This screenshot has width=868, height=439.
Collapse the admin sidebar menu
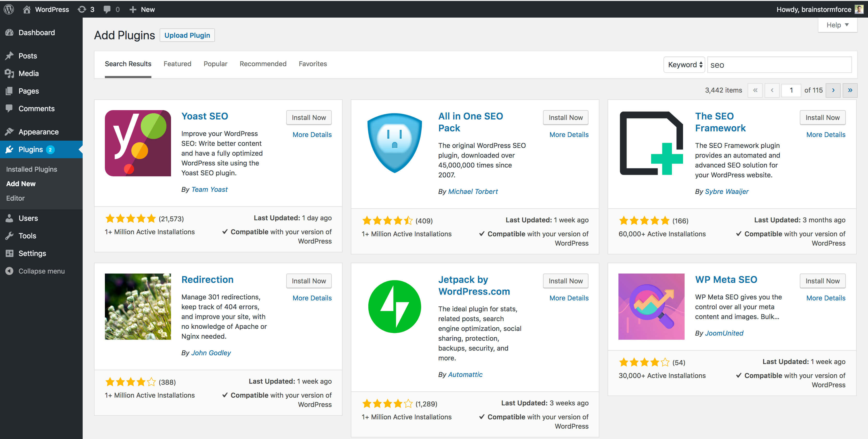(41, 271)
